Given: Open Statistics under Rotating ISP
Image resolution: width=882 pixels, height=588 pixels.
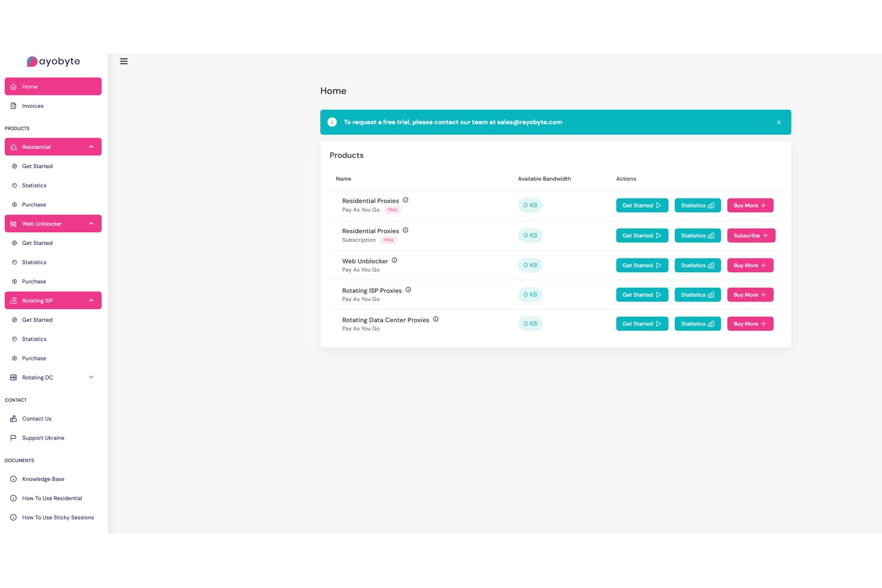Looking at the screenshot, I should pos(53,339).
